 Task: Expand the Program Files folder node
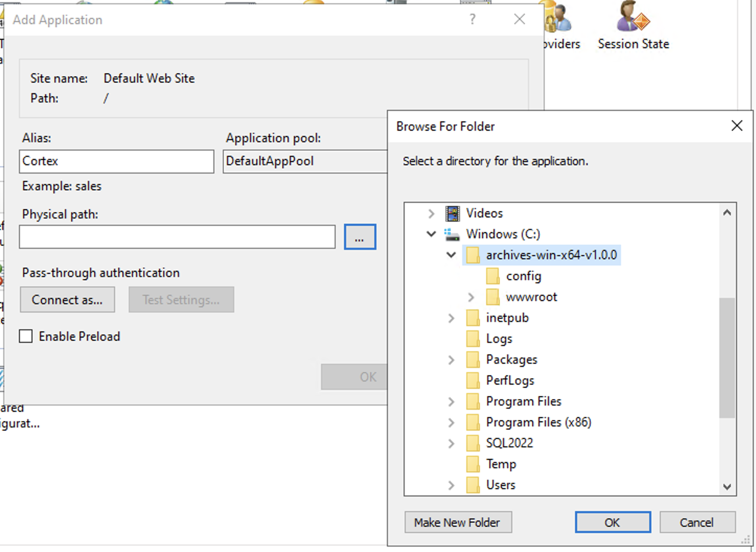pyautogui.click(x=451, y=401)
